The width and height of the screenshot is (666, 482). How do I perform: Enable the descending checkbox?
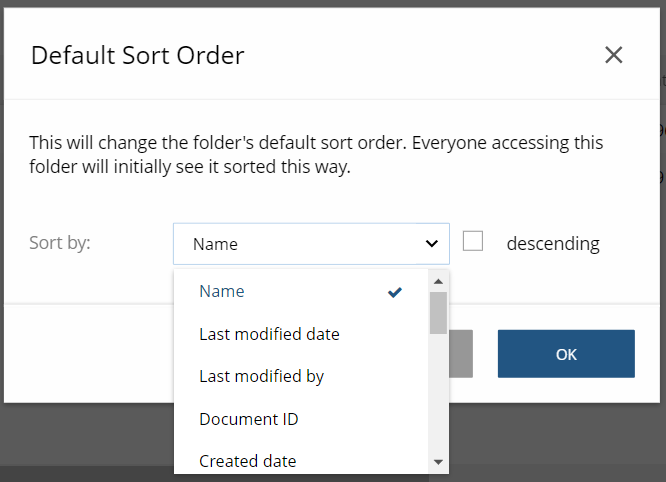click(473, 242)
